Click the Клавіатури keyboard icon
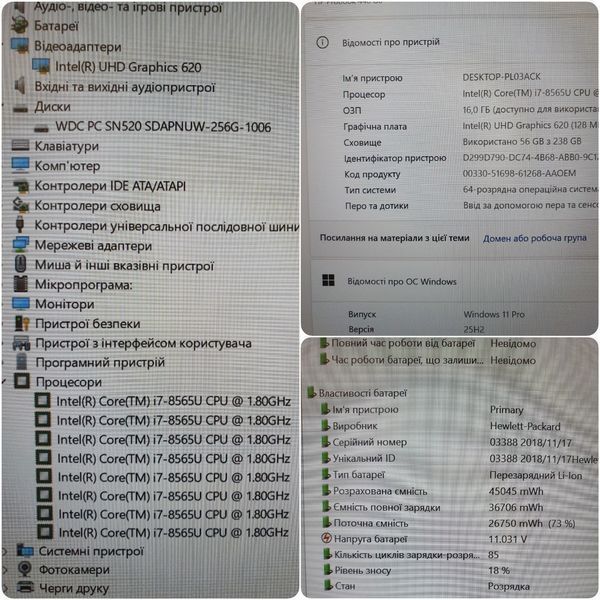Image resolution: width=600 pixels, height=600 pixels. coord(20,145)
